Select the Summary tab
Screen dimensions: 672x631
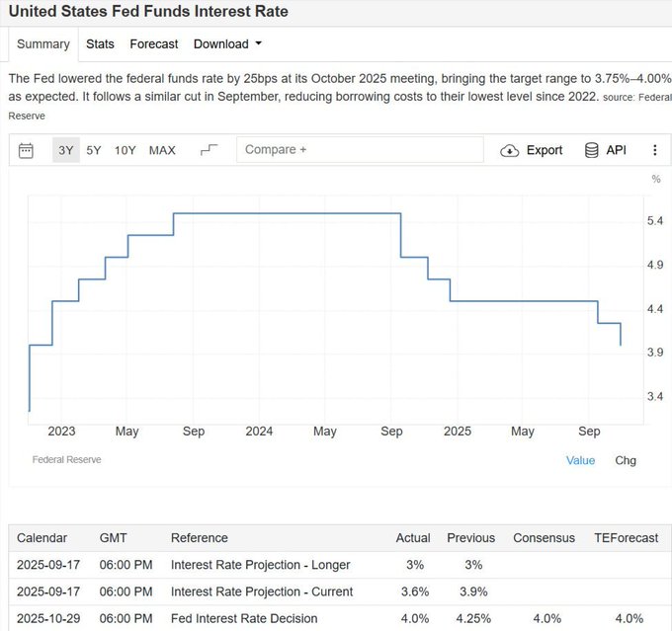coord(43,43)
